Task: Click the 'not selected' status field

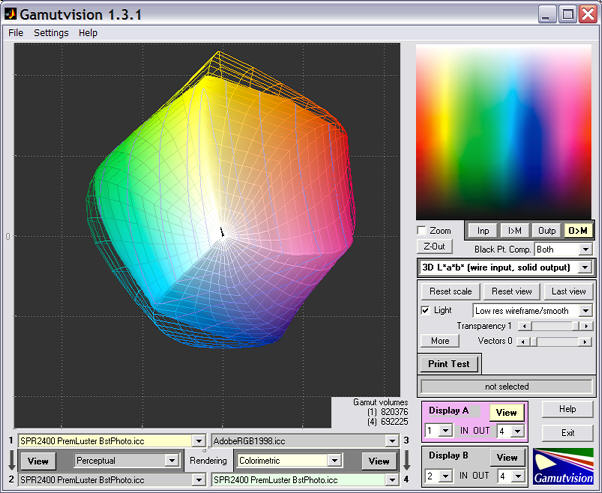Action: [506, 386]
